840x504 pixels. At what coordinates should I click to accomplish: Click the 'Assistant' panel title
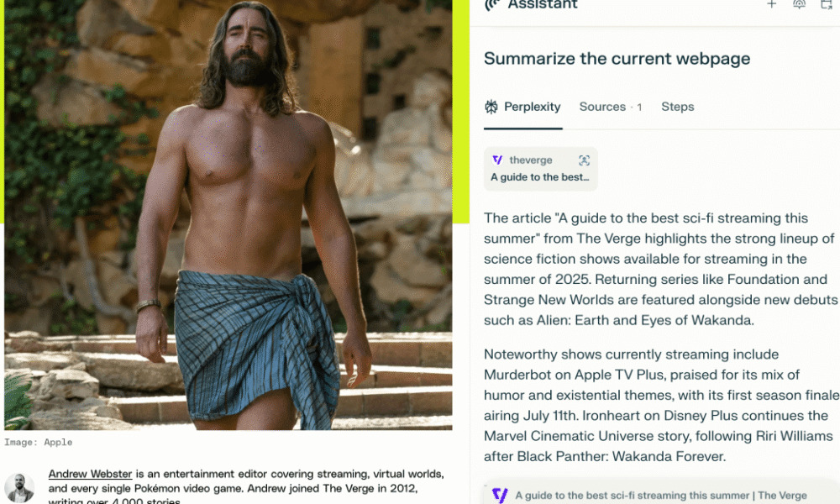pyautogui.click(x=543, y=4)
